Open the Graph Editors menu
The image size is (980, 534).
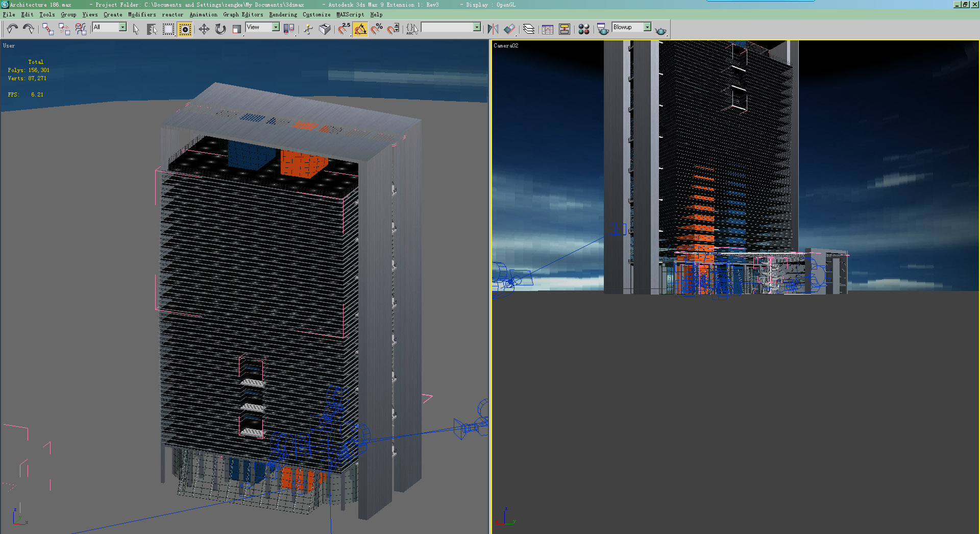[x=243, y=14]
